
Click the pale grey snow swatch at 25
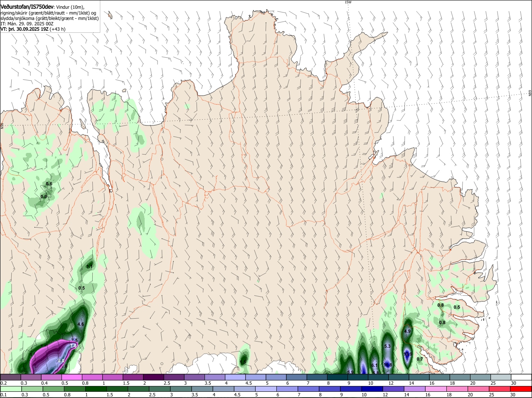point(501,377)
